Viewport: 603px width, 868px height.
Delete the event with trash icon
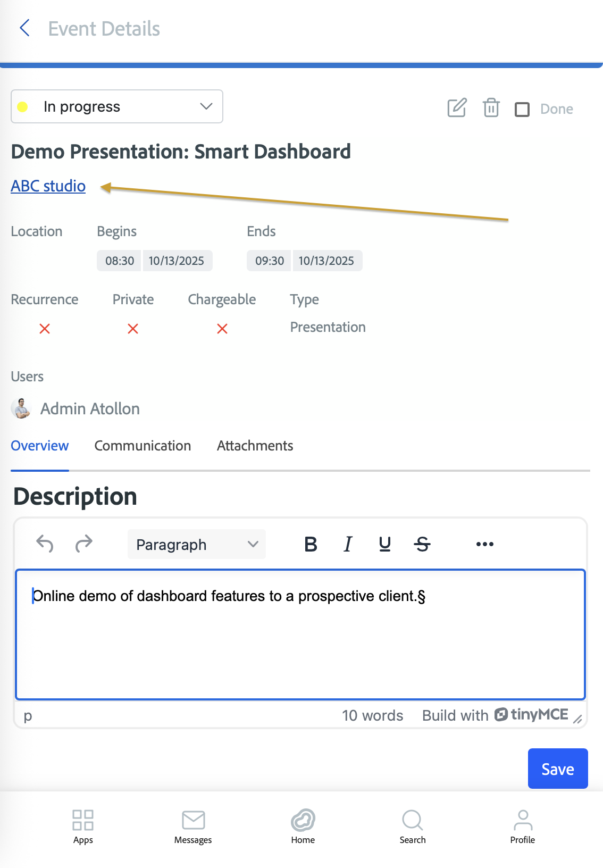[491, 108]
